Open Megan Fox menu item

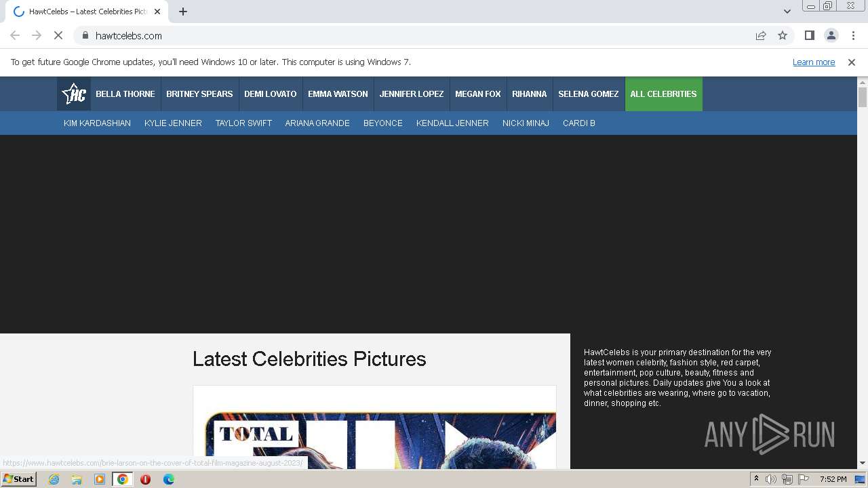pos(478,94)
